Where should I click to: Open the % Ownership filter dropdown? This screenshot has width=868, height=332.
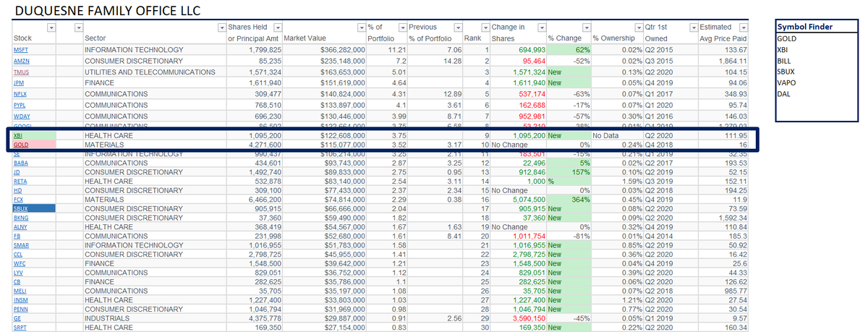click(x=639, y=27)
